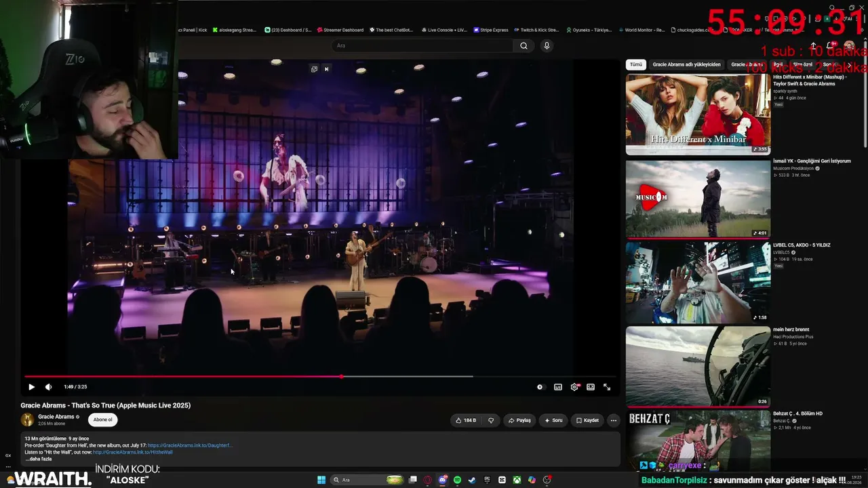
Task: Click the Musicom Prodüksiyon channel name
Action: click(793, 168)
